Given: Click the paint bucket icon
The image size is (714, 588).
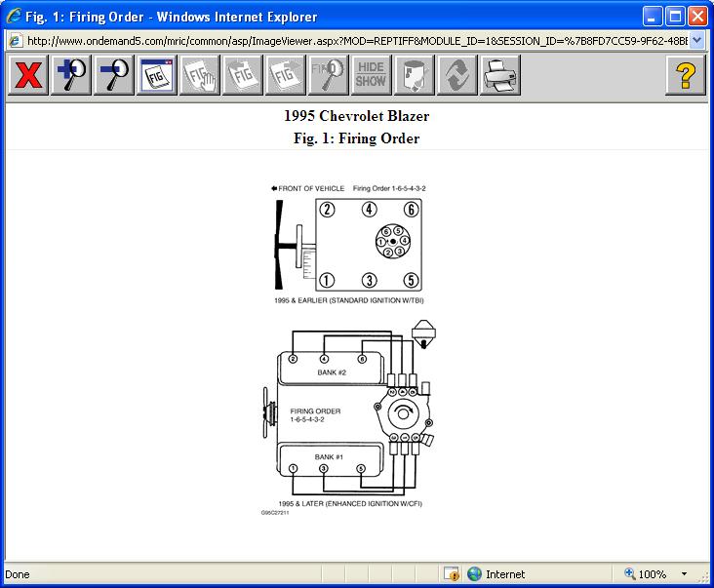Looking at the screenshot, I should [x=414, y=75].
